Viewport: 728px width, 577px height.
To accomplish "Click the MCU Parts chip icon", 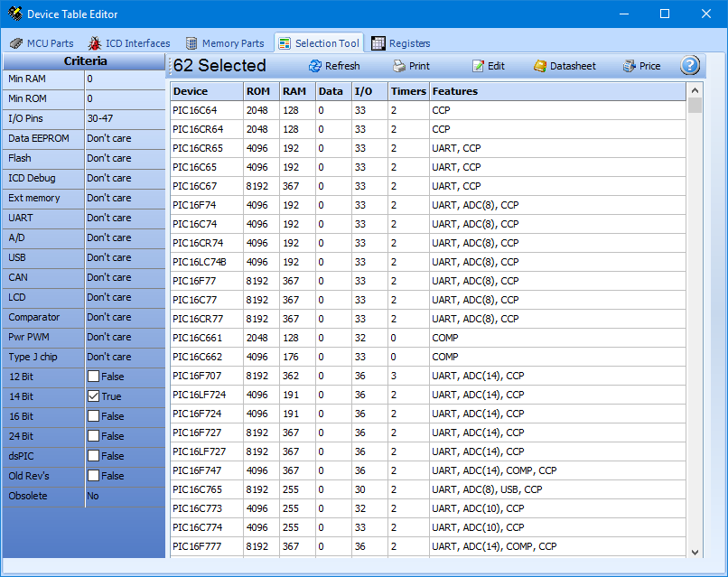I will coord(15,43).
